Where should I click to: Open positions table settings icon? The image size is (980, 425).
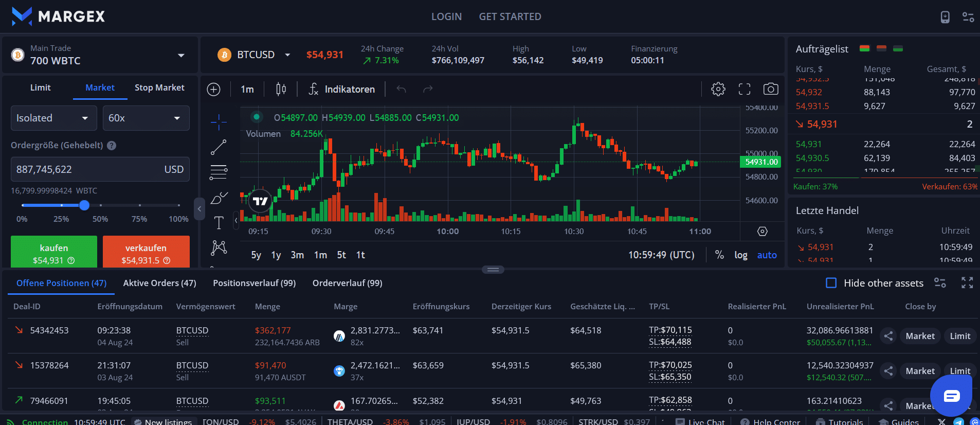tap(940, 282)
